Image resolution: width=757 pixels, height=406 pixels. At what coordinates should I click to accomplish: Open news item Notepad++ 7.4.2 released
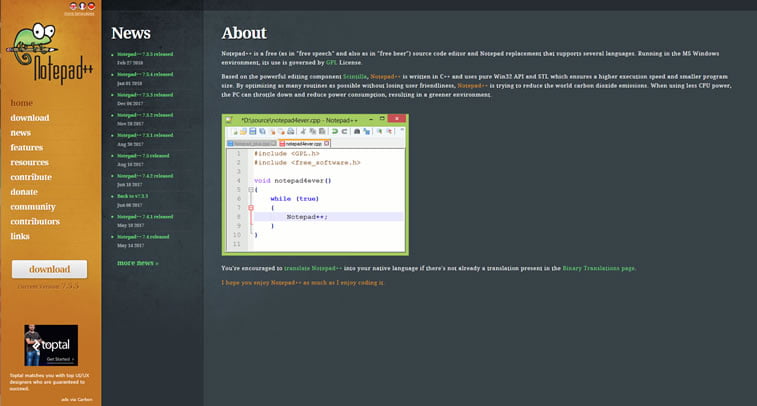pos(145,176)
